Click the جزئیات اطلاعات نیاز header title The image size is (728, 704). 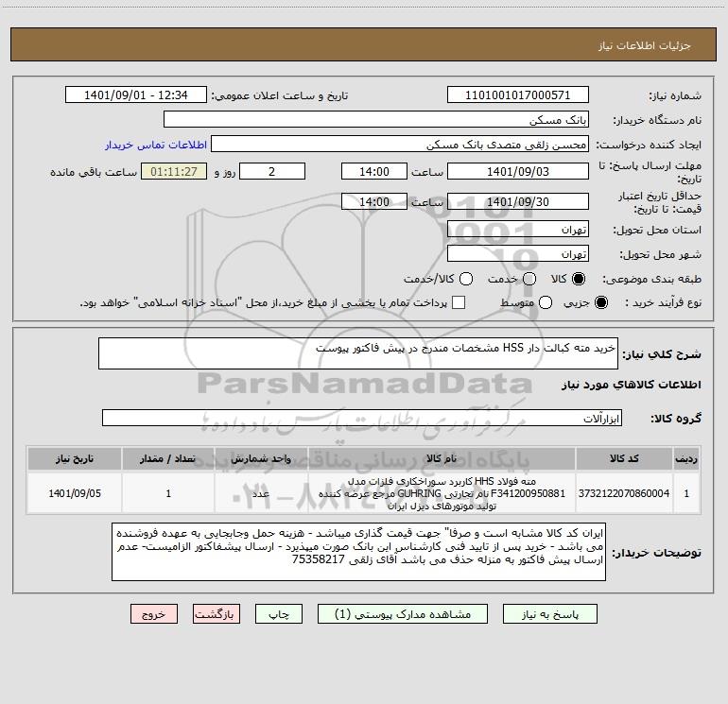(644, 45)
